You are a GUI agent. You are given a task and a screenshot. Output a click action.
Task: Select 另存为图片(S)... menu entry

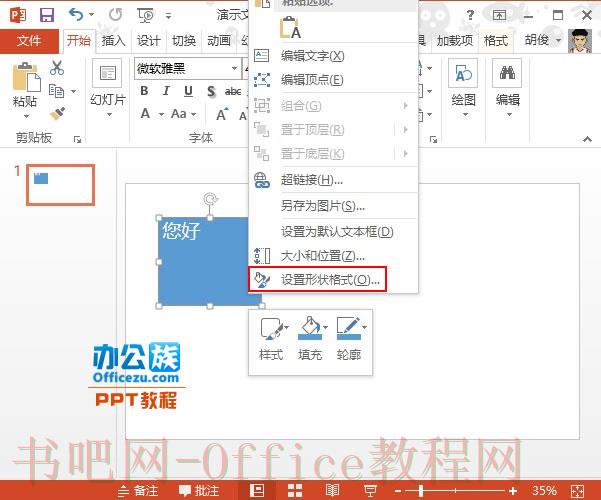pyautogui.click(x=333, y=206)
